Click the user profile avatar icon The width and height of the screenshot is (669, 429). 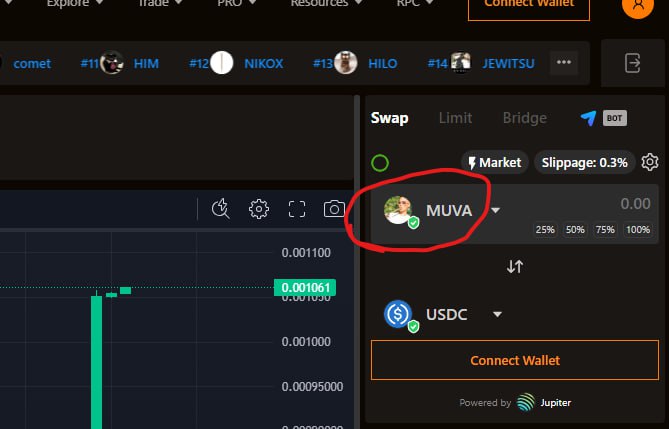click(x=638, y=5)
